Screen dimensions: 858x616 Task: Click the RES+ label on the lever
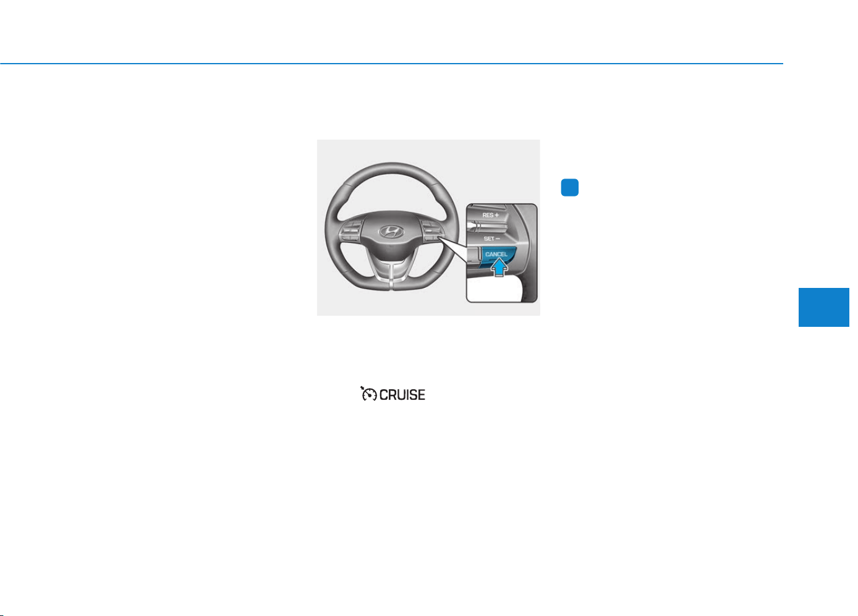click(491, 215)
